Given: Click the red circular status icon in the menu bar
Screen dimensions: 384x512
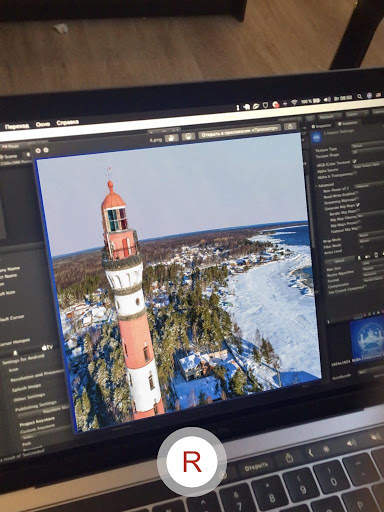Looking at the screenshot, I should pyautogui.click(x=276, y=104).
